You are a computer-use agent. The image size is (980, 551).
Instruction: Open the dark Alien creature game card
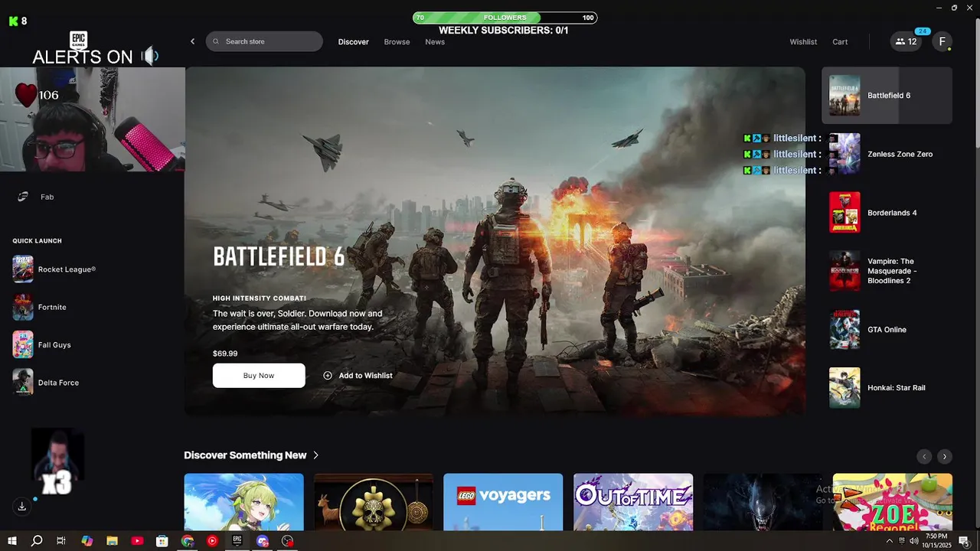pos(763,502)
